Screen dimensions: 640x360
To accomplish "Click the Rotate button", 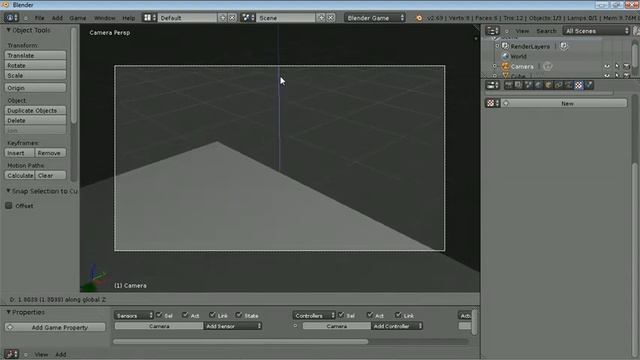I will 36,65.
